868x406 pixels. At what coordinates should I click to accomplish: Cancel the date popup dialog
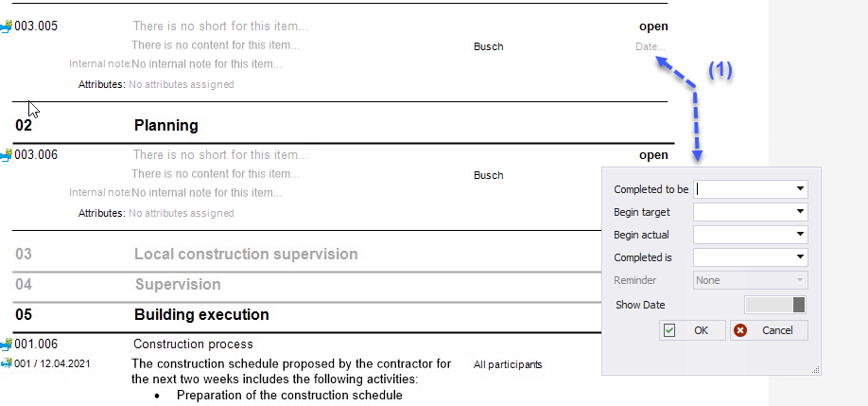click(x=769, y=330)
